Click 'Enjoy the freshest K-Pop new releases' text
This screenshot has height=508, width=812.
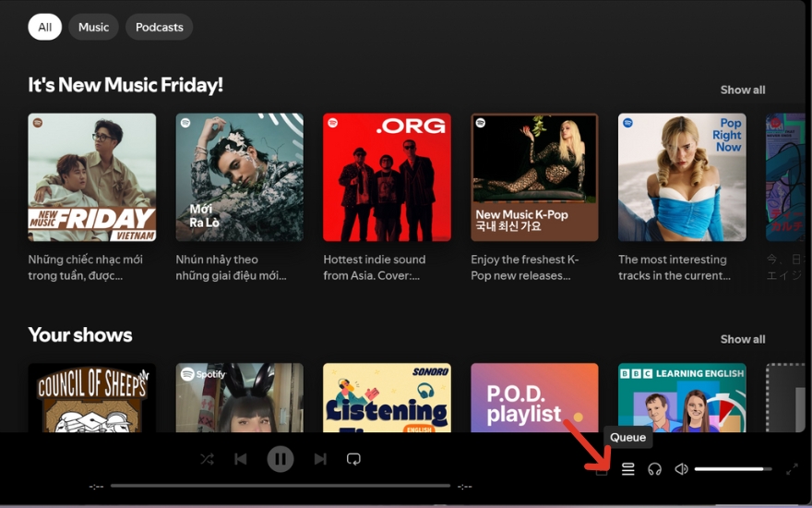coord(525,268)
